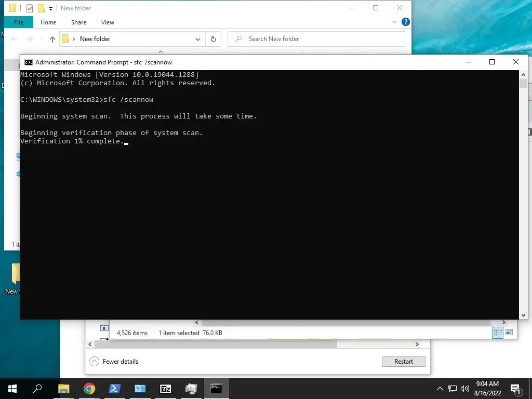Viewport: 532px width, 399px height.
Task: Click Task Manager scrollbar right arrow
Action: tap(417, 344)
